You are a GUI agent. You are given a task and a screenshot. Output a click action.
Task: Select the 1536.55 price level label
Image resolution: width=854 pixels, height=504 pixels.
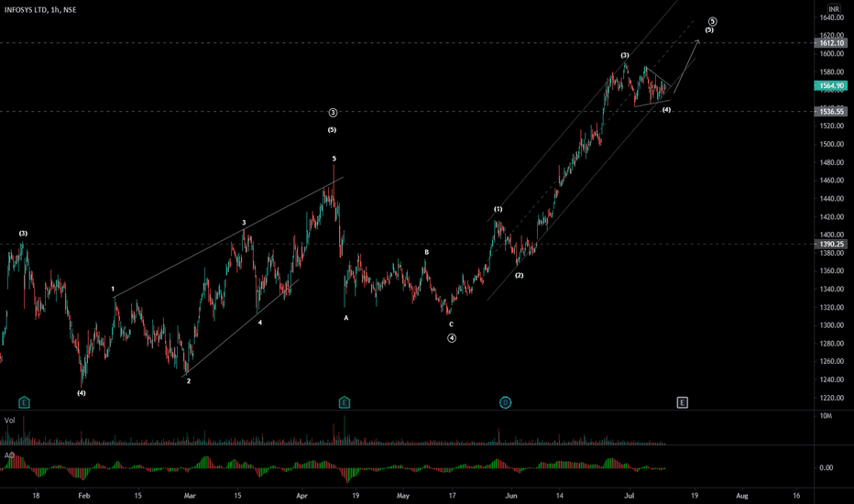coord(830,112)
